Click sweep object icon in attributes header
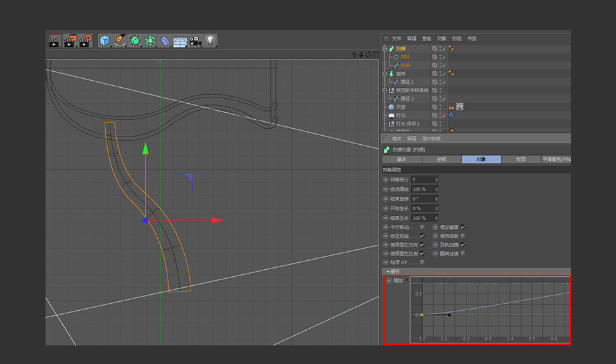 coord(386,149)
